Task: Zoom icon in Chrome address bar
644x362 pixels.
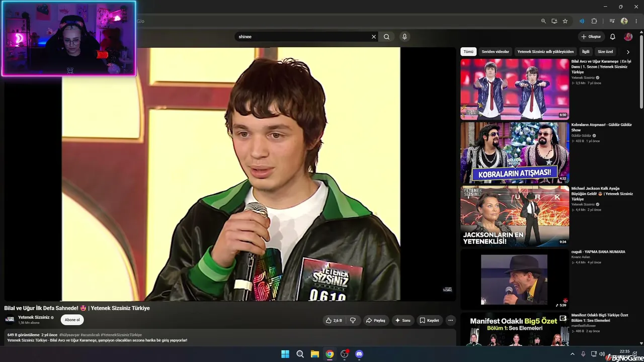Action: click(x=543, y=21)
